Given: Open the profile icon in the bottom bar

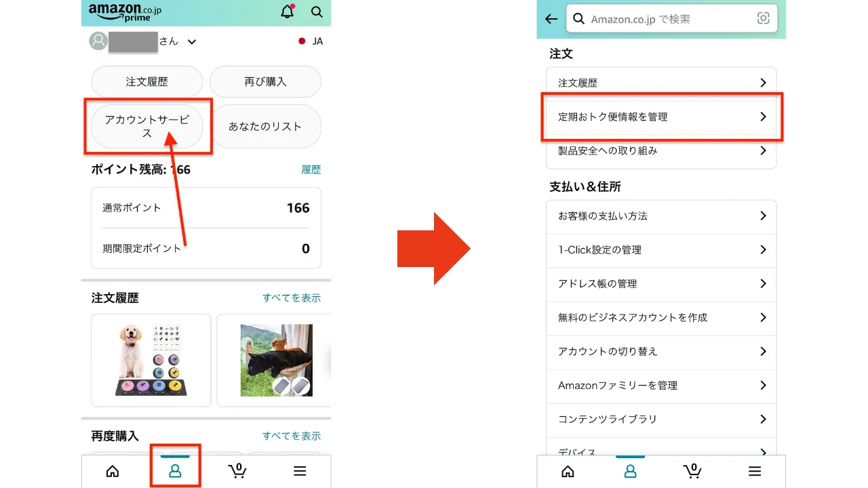Looking at the screenshot, I should (x=175, y=470).
